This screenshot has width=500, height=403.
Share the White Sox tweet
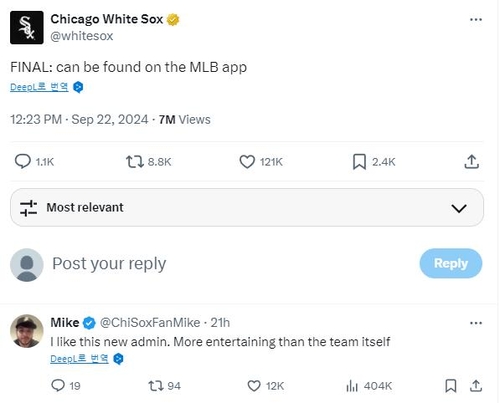point(471,162)
